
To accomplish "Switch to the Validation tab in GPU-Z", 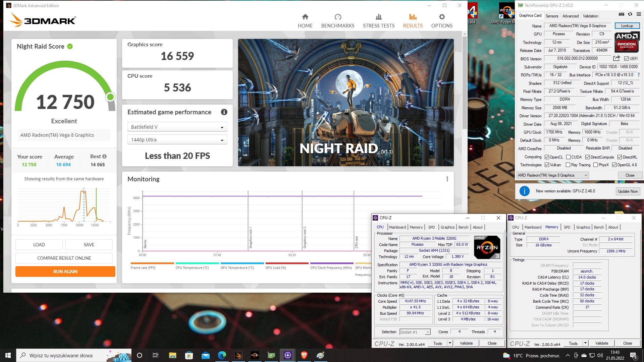I will (590, 16).
